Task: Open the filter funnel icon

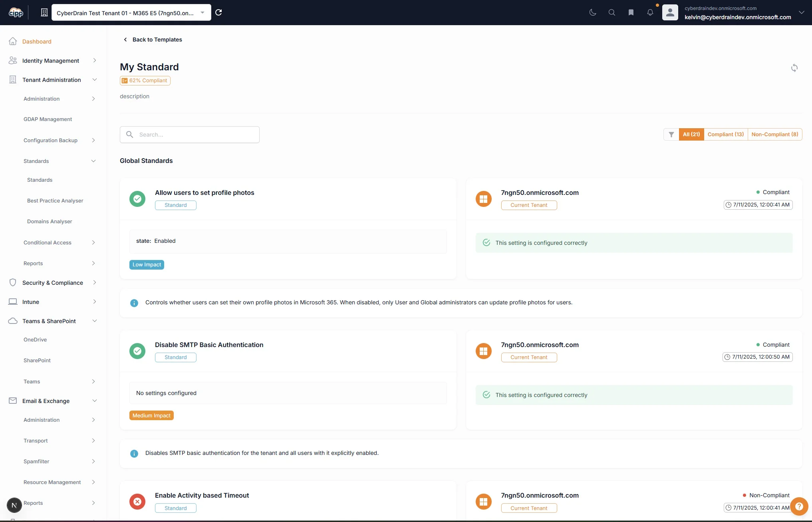Action: point(671,135)
